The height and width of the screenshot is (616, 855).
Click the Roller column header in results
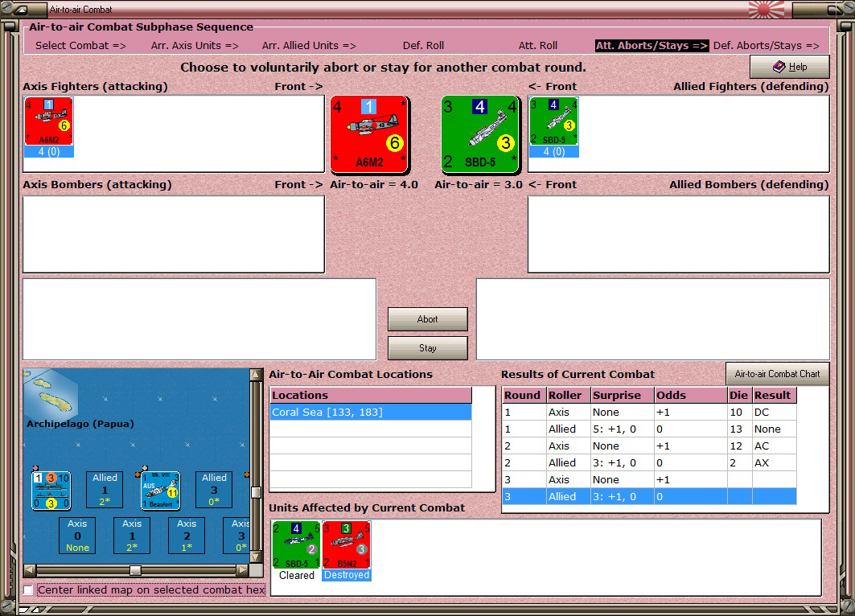[569, 395]
